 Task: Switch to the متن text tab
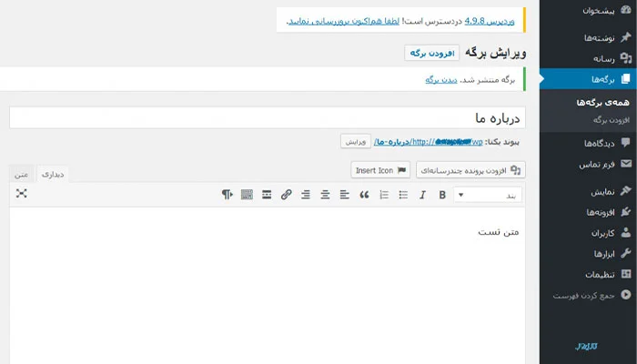coord(21,175)
